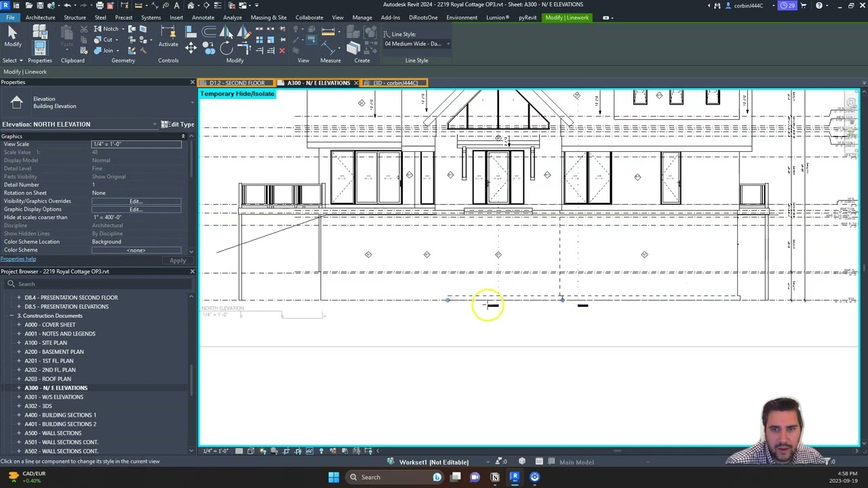Viewport: 868px width, 488px height.
Task: Toggle Sun Path icon in view control bar
Action: (x=262, y=451)
